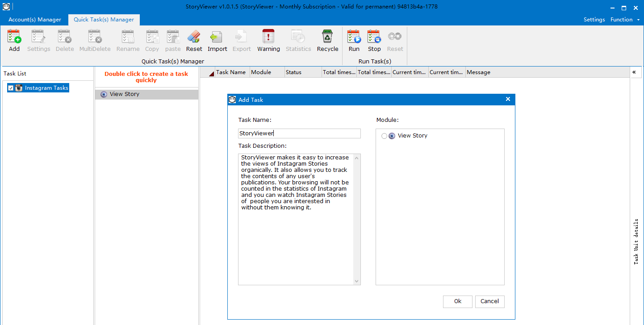Viewport: 644px width, 325px height.
Task: Open the Warning toolbar icon
Action: point(268,36)
